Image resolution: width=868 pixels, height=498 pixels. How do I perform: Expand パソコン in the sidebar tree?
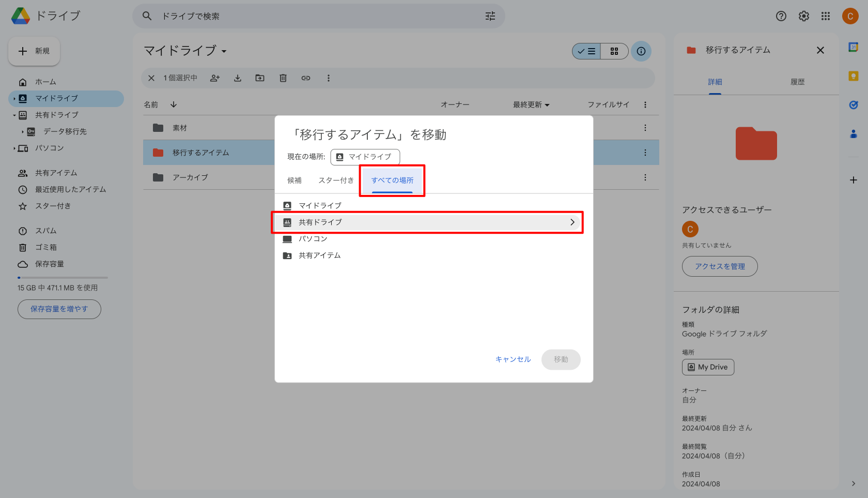14,148
